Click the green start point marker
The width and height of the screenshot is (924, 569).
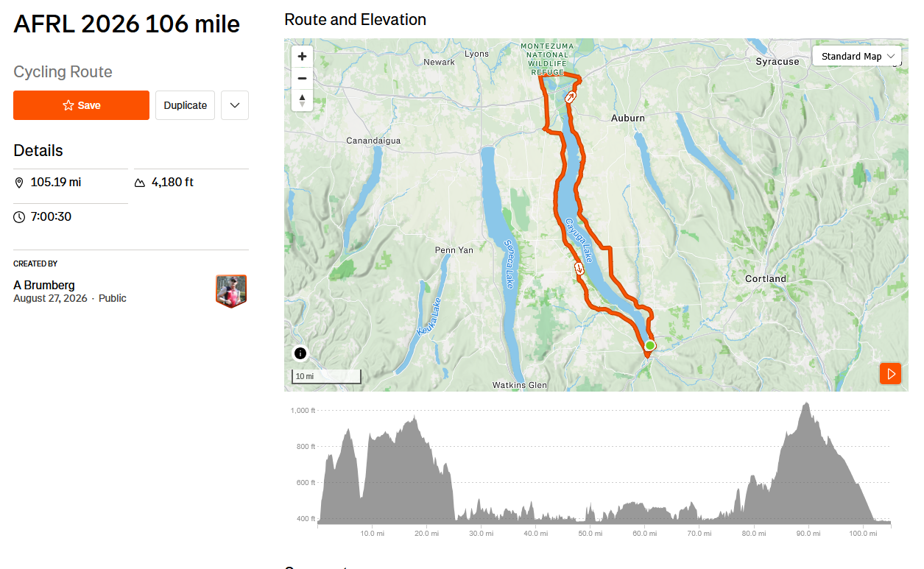[650, 345]
